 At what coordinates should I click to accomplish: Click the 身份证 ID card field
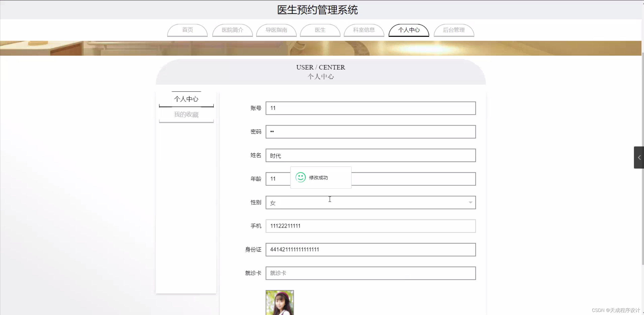pos(370,250)
